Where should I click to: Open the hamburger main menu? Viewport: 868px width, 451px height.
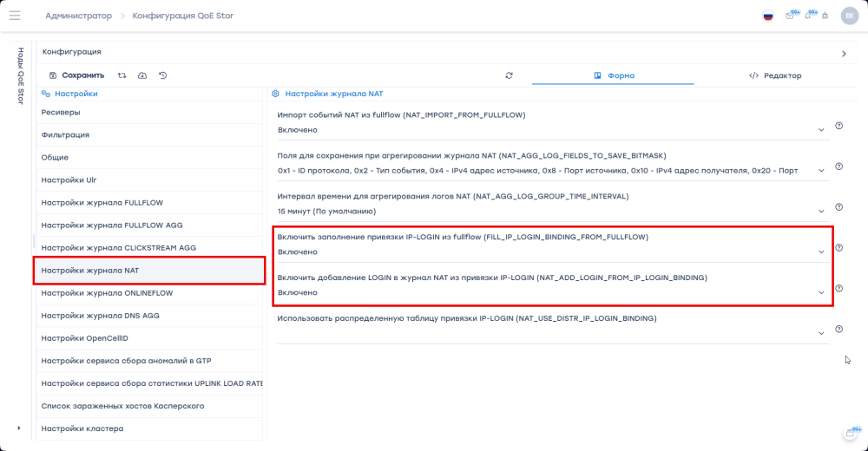[x=15, y=16]
